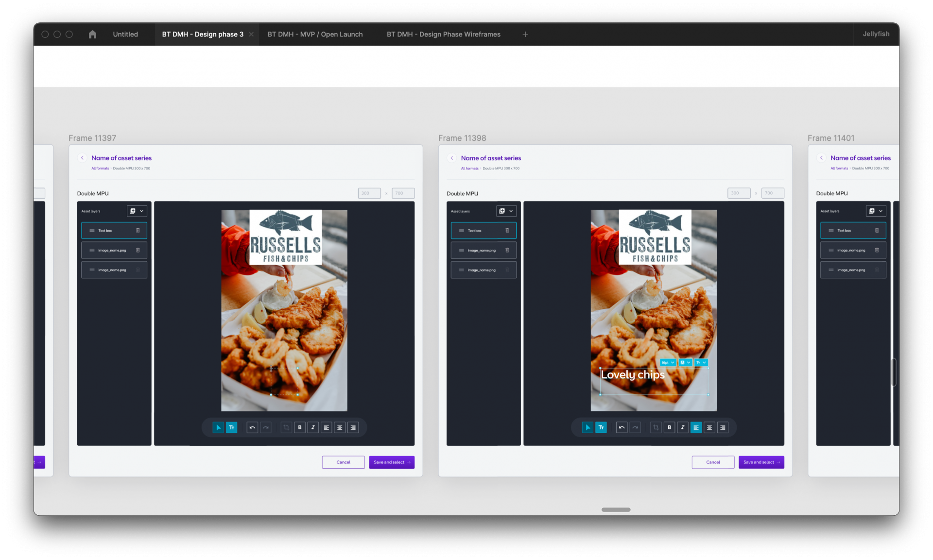Click undo arrow in Frame 11398 toolbar
933x560 pixels.
622,427
